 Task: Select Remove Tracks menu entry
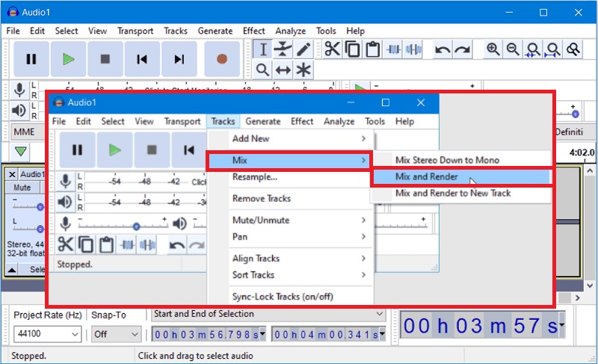pyautogui.click(x=291, y=198)
